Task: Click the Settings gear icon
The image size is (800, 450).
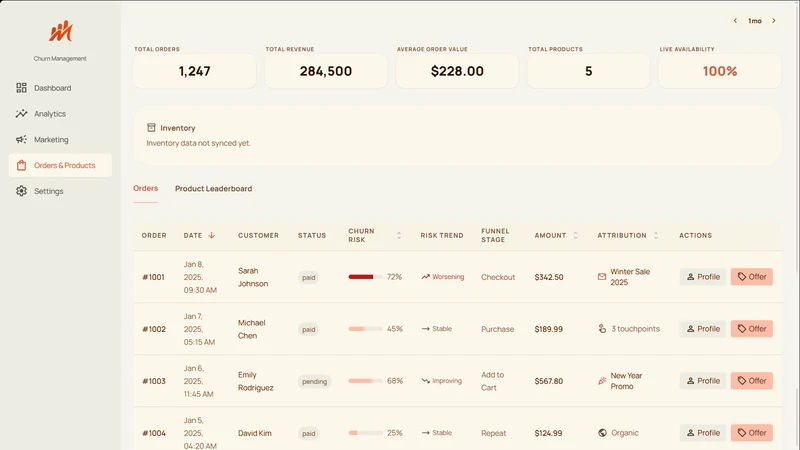Action: pos(21,191)
